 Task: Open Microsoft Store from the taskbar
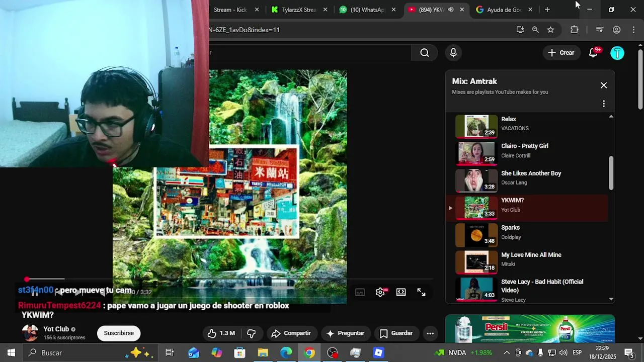tap(239, 353)
